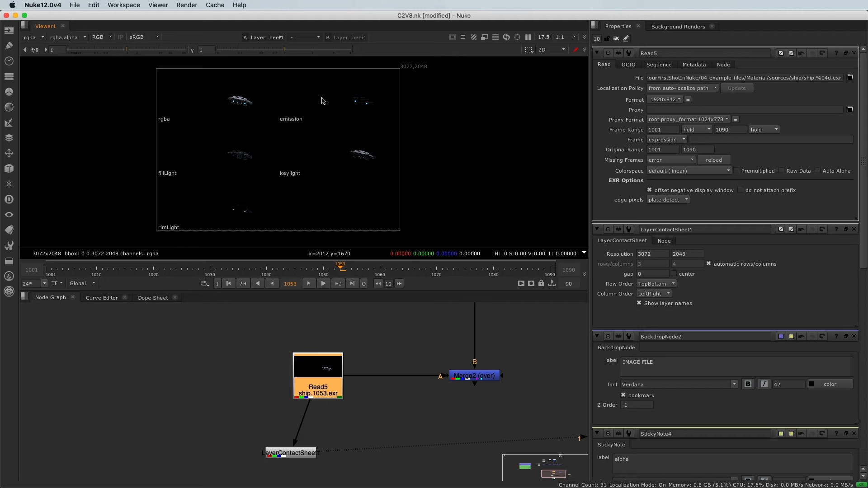Click the 3D nodes cube icon
The width and height of the screenshot is (868, 488).
[x=9, y=169]
